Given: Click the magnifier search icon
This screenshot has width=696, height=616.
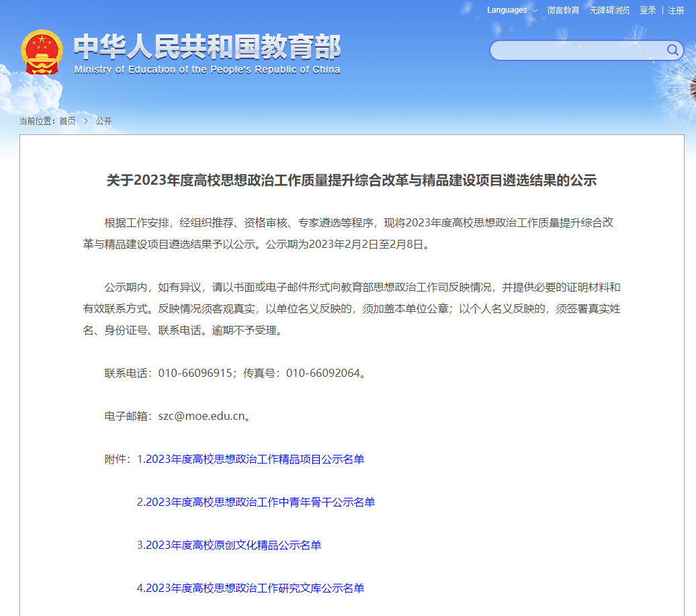Looking at the screenshot, I should (x=672, y=50).
